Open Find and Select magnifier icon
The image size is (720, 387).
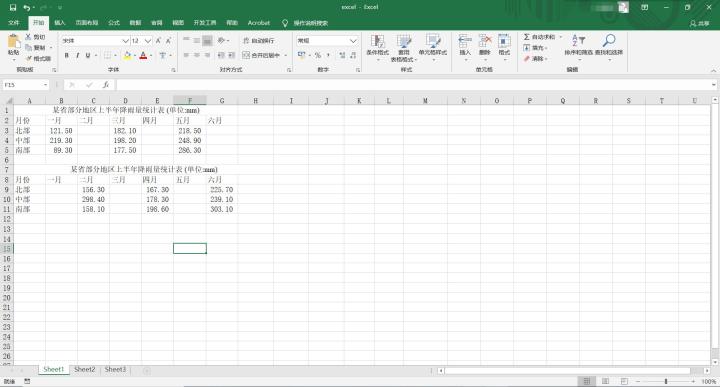(609, 40)
